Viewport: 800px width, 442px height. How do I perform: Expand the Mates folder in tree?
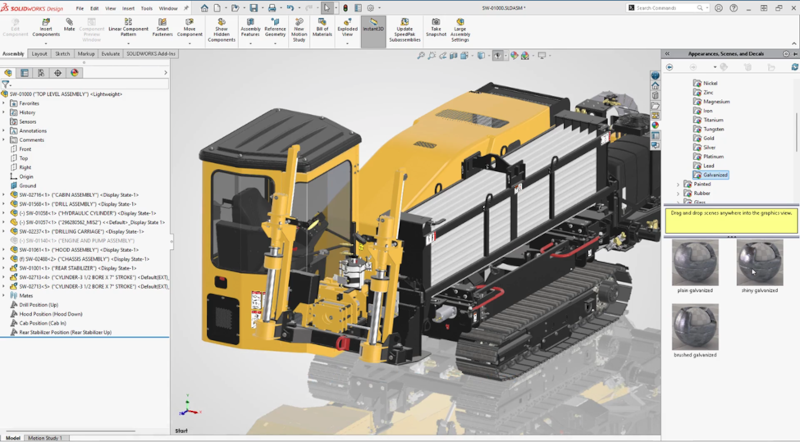[4, 295]
